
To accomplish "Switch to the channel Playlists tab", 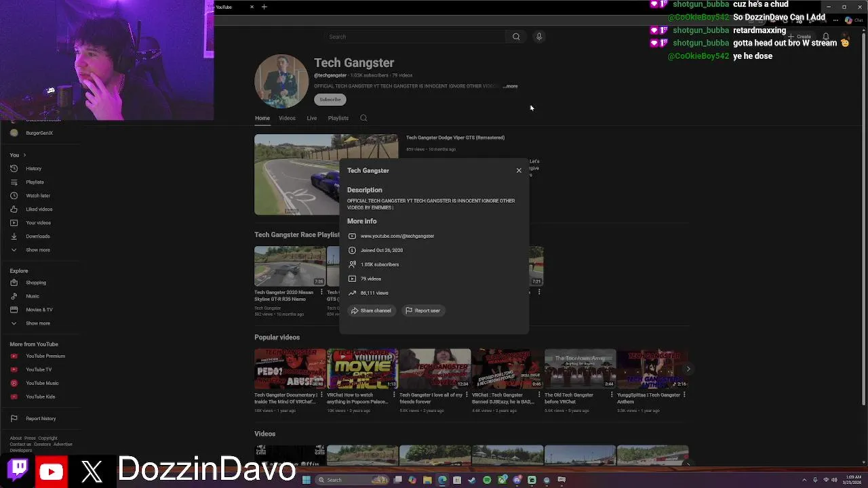I will (338, 118).
